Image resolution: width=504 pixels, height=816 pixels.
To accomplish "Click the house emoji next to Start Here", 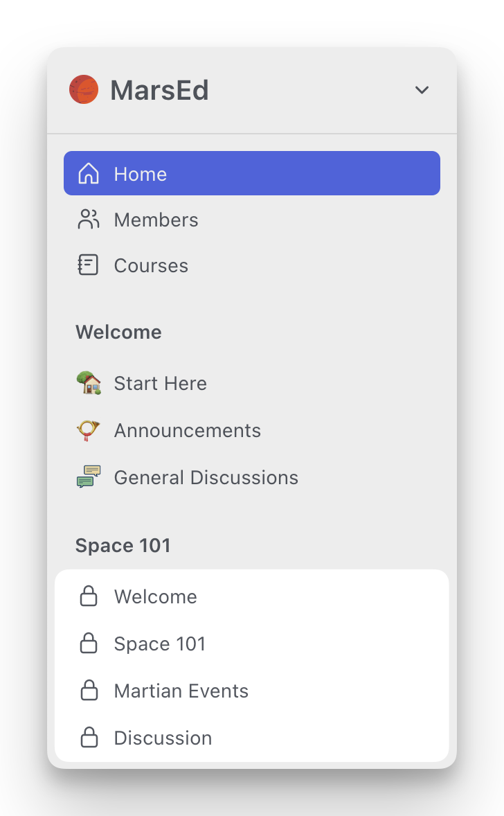I will point(88,383).
